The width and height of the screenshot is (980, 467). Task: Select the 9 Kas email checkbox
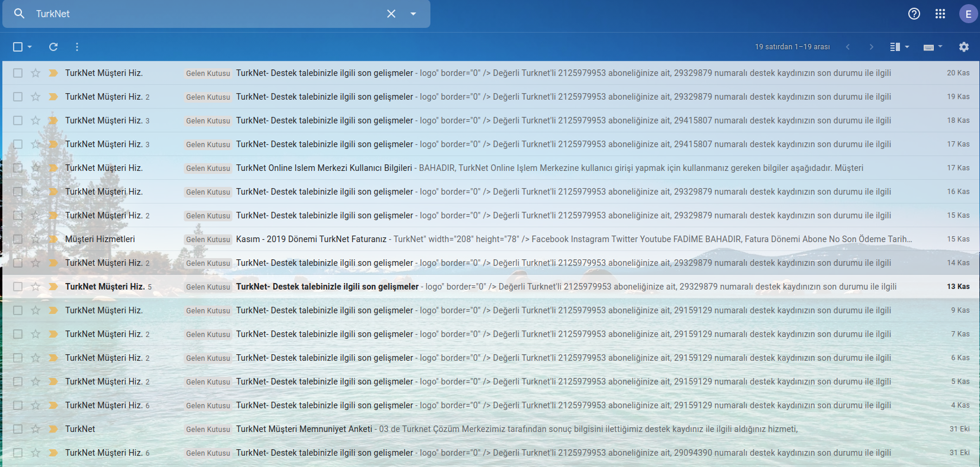[18, 310]
